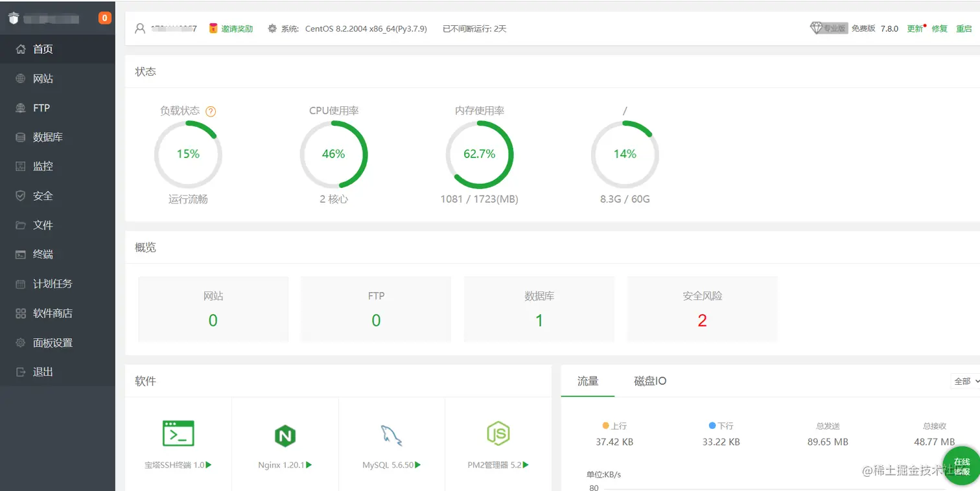Click the panel shield logo
The height and width of the screenshot is (491, 980).
tap(14, 18)
